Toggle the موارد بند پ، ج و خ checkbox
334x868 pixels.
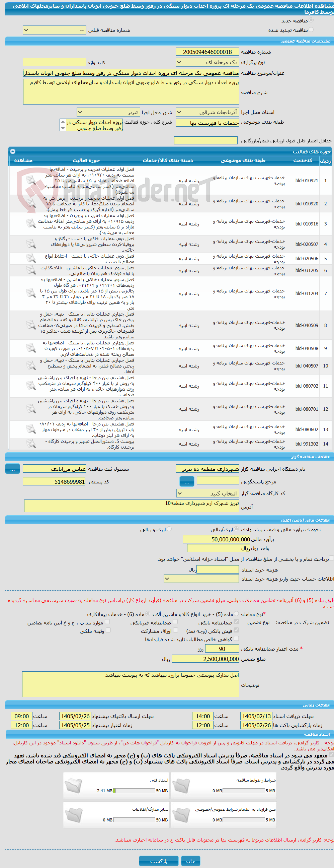click(107, 622)
